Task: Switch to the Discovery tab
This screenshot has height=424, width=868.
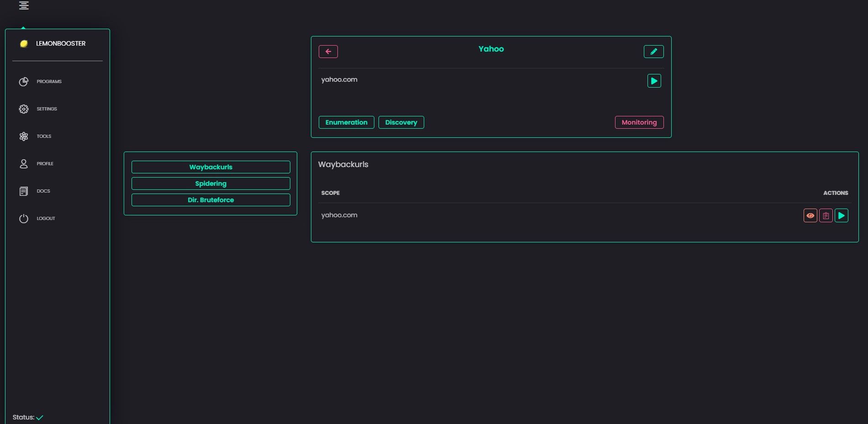Action: [401, 122]
